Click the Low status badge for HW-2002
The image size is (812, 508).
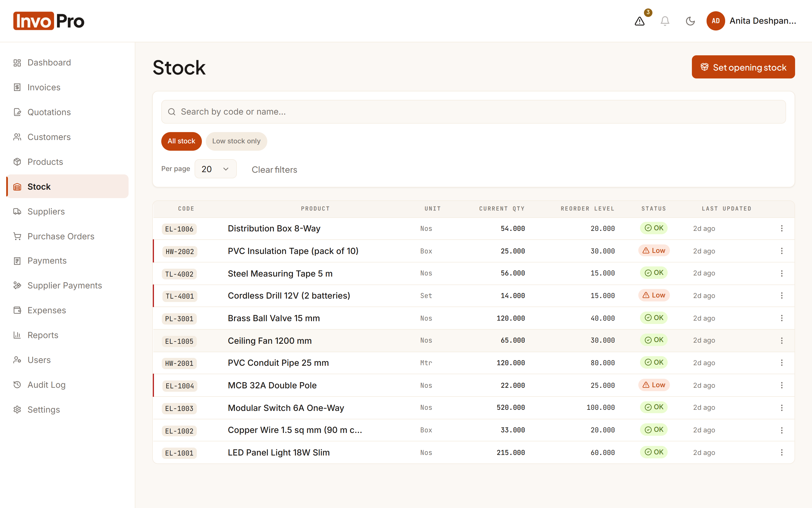(654, 251)
